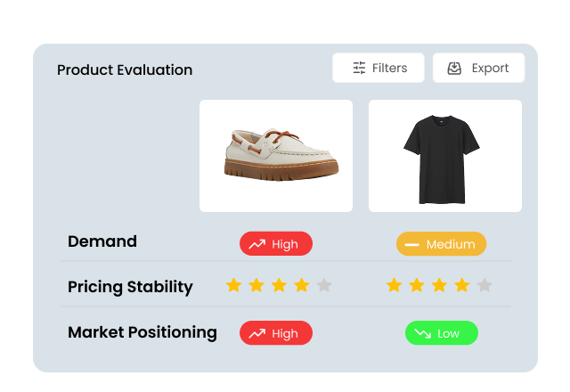Image resolution: width=570 pixels, height=392 pixels.
Task: Click the fourth gold star for the t-shirt
Action: tap(461, 285)
